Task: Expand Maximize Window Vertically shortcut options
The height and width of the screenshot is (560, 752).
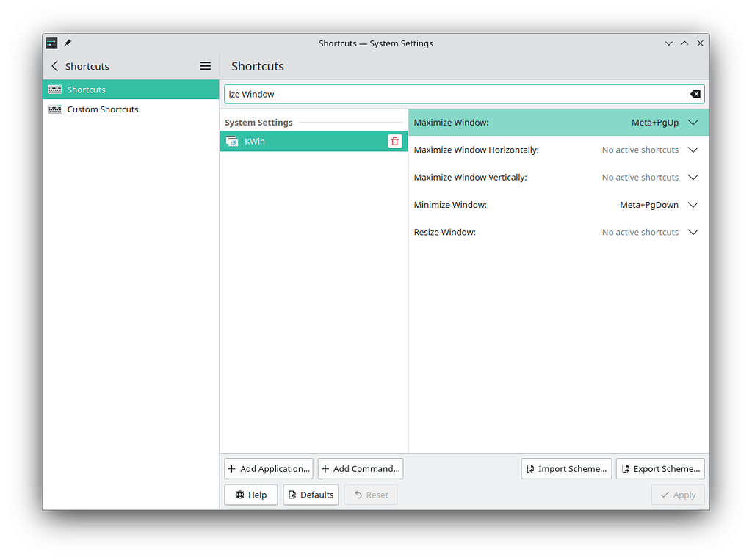Action: pos(693,178)
